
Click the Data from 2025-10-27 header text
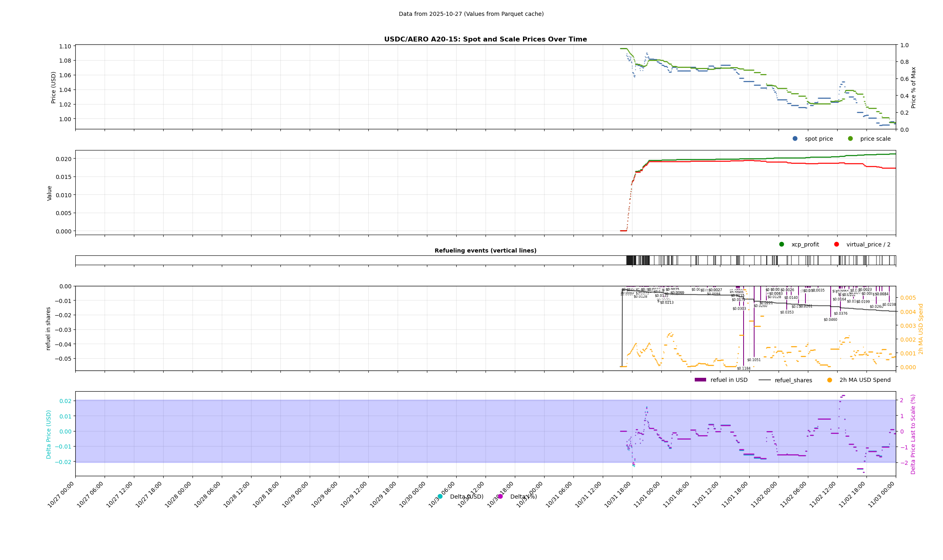pyautogui.click(x=471, y=14)
